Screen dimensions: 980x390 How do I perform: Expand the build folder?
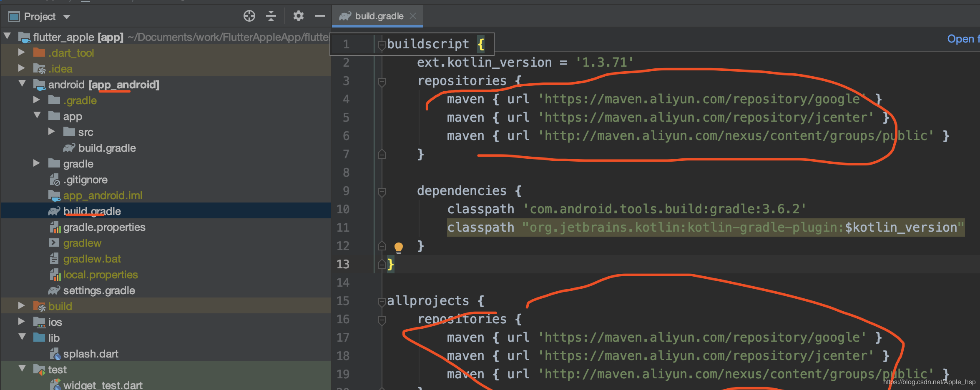click(22, 306)
